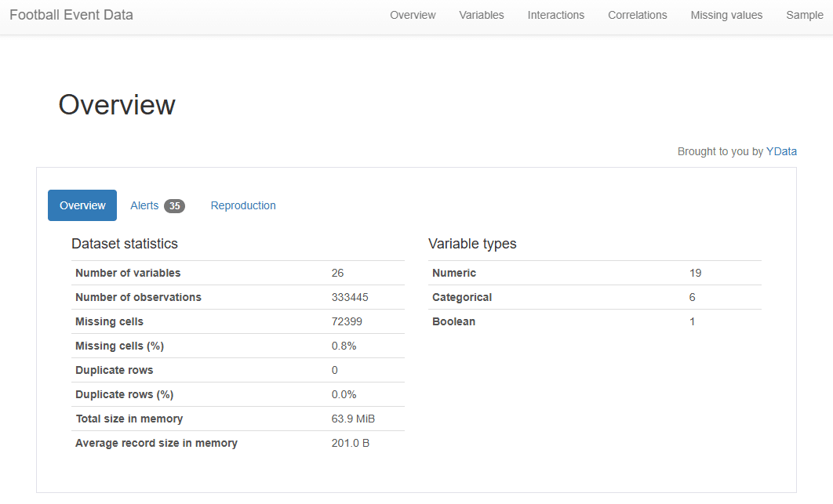View the Missing values section
Screen dimensions: 833x504
click(726, 15)
